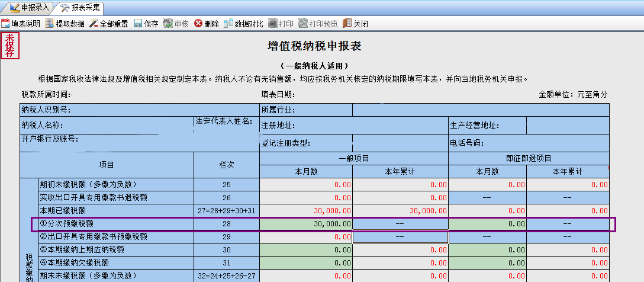
Task: Click the 保存 toolbar button
Action: (146, 24)
